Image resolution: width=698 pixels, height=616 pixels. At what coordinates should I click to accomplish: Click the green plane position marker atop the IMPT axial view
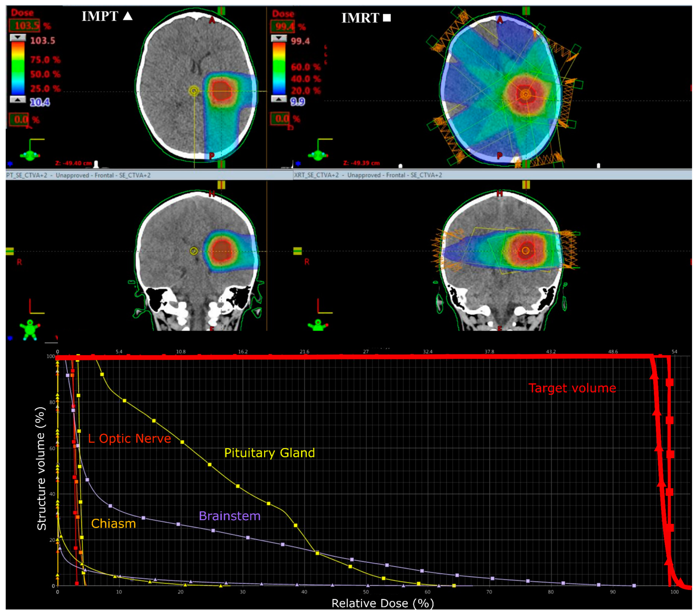point(221,11)
